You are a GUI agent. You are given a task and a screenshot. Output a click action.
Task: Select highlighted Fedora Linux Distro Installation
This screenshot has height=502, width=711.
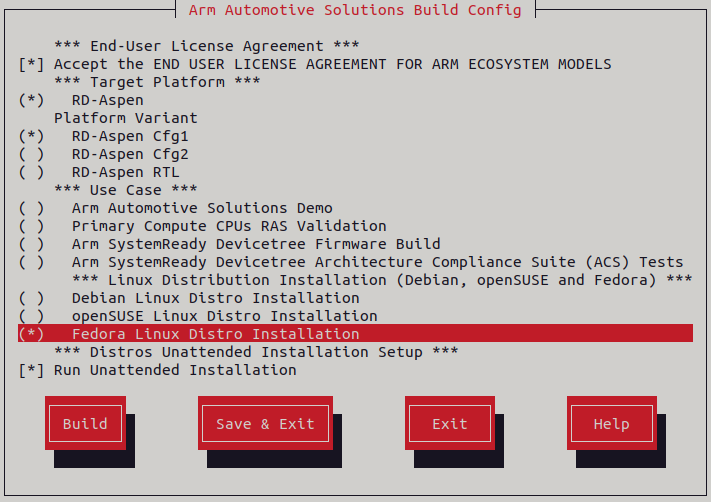356,334
